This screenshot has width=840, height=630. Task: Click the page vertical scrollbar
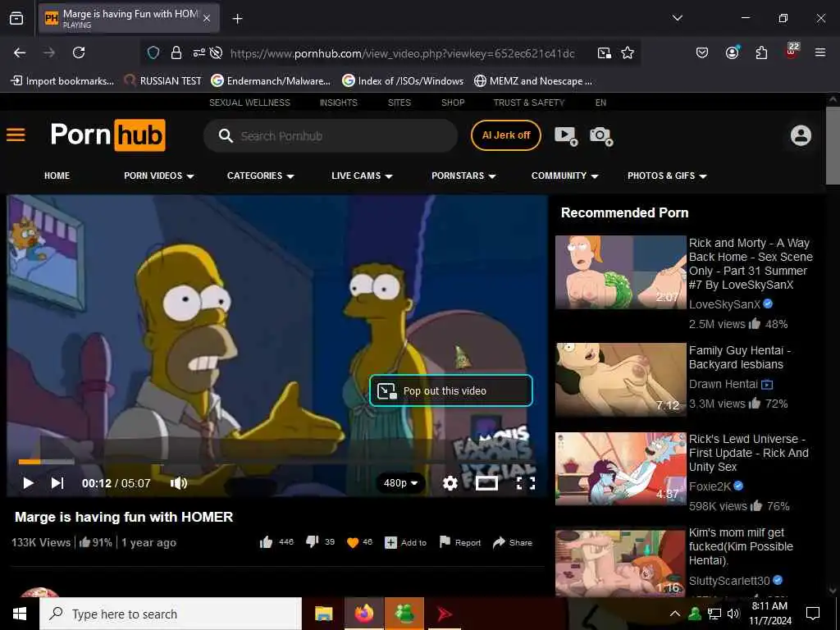pos(833,146)
